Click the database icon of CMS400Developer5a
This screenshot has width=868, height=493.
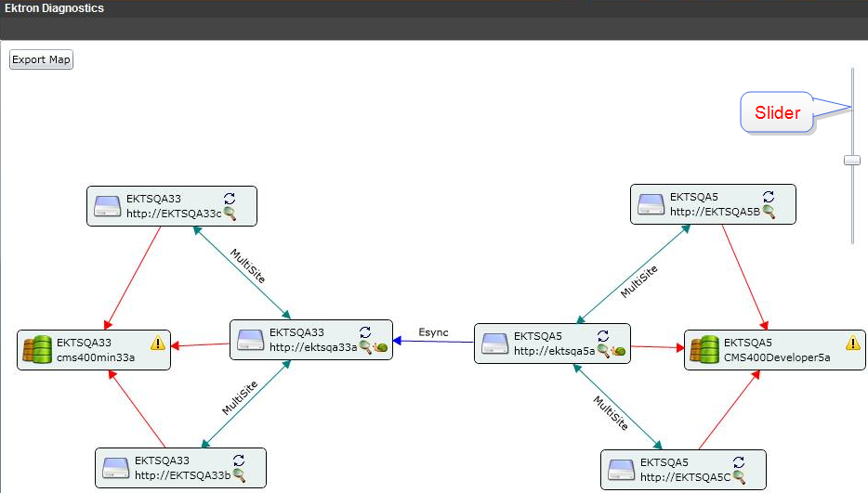(704, 350)
